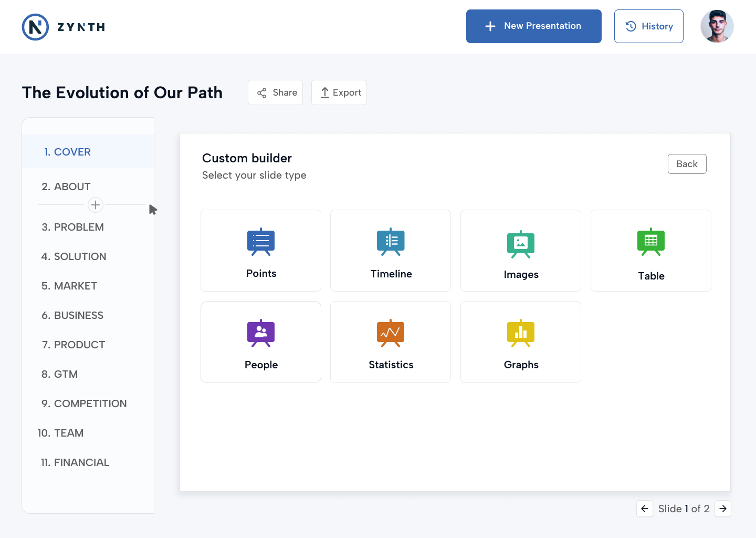Choose the People slide type icon
The height and width of the screenshot is (538, 756).
point(261,333)
